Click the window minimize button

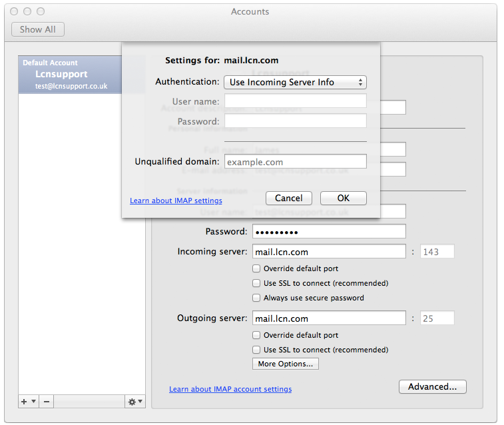click(x=27, y=11)
